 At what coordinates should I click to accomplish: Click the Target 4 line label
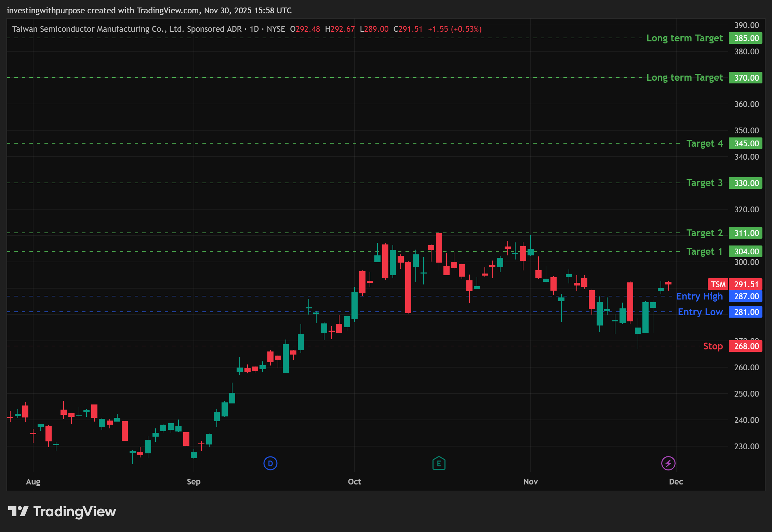(704, 143)
